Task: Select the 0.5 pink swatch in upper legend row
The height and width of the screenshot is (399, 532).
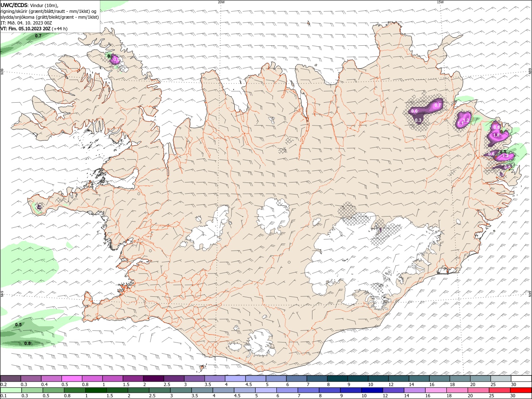Action: pyautogui.click(x=71, y=379)
